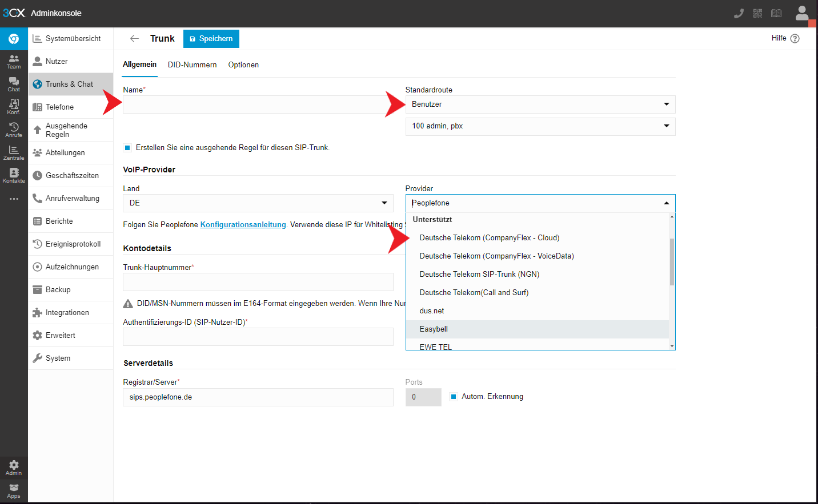Viewport: 818px width, 504px height.
Task: Open Ausgehende Regeln menu item
Action: pyautogui.click(x=71, y=130)
